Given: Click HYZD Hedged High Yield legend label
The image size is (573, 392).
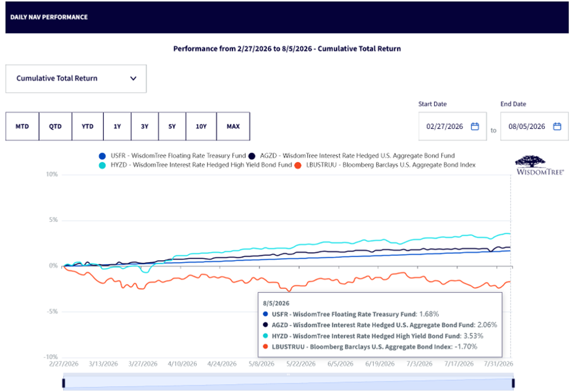Looking at the screenshot, I should [201, 165].
